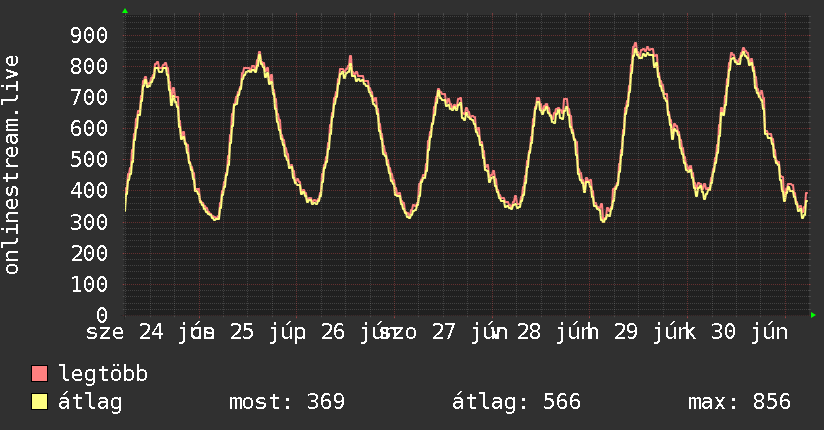
Task: Select the 900 Y-axis tick label
Action: click(89, 35)
